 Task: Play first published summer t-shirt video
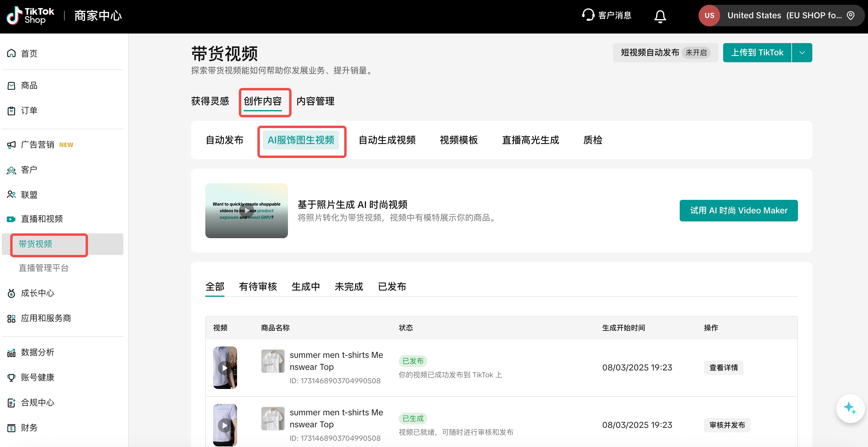coord(225,368)
